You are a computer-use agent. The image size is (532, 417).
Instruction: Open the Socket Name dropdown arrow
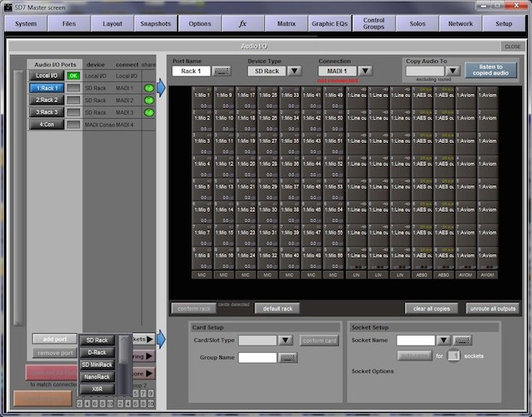pos(443,340)
